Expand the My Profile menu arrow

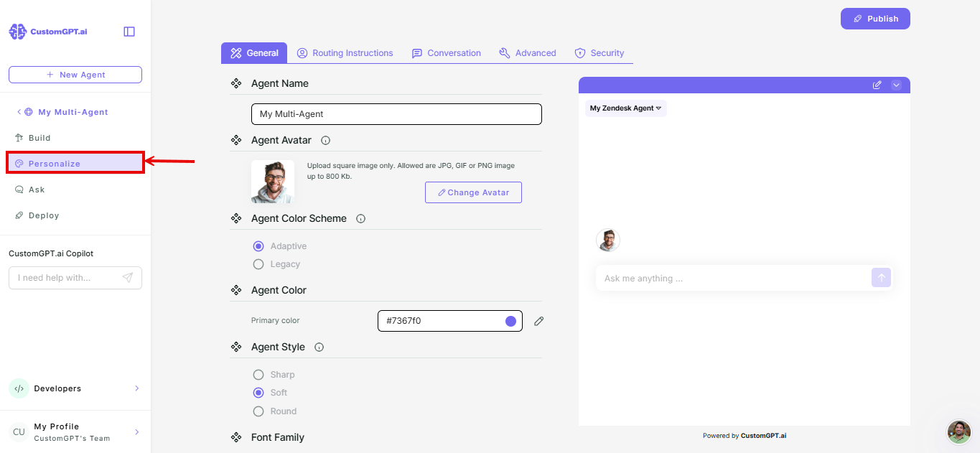(137, 432)
